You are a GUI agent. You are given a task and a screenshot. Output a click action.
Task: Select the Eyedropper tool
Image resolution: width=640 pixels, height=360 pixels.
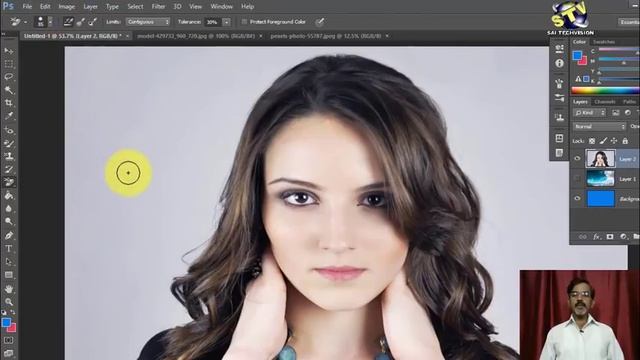pos(9,116)
